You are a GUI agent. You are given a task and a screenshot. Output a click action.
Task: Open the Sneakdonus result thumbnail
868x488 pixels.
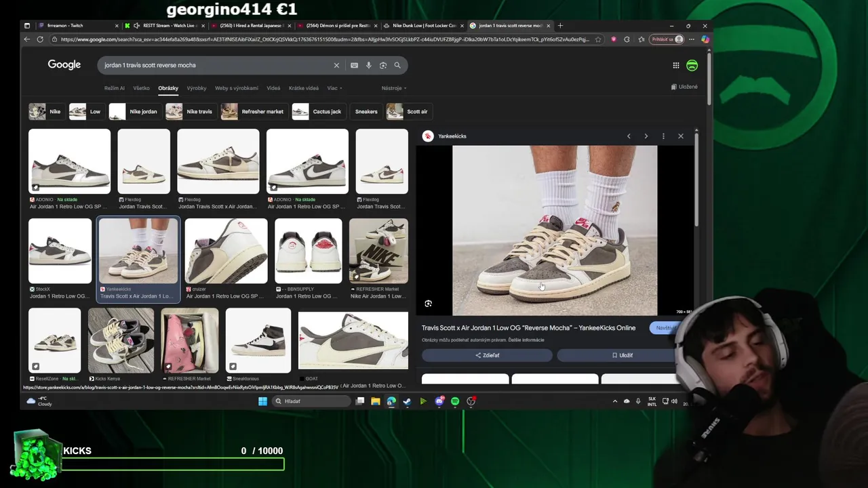[x=258, y=340]
